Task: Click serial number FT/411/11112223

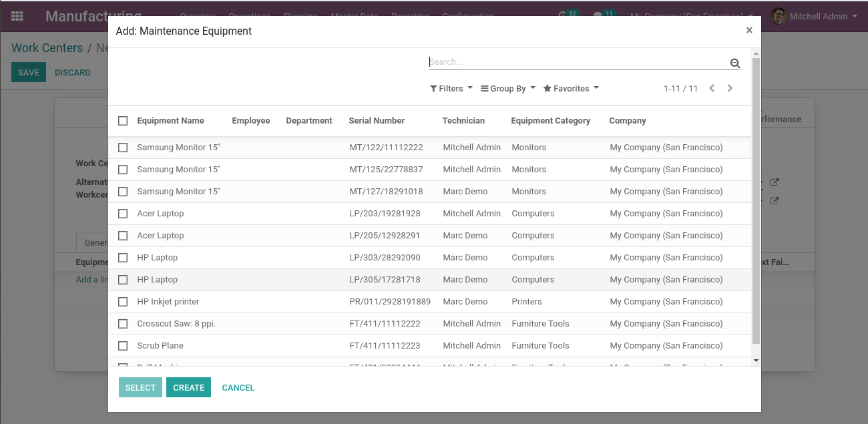Action: 385,346
